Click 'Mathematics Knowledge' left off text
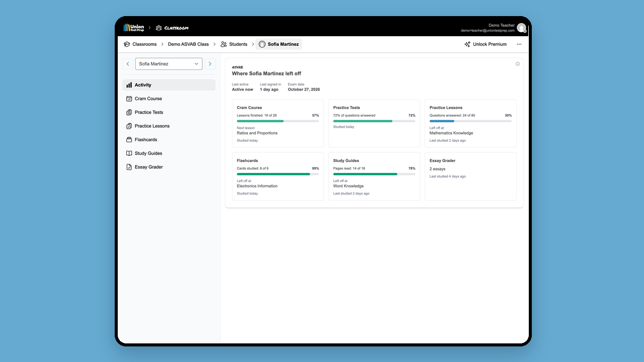 451,133
